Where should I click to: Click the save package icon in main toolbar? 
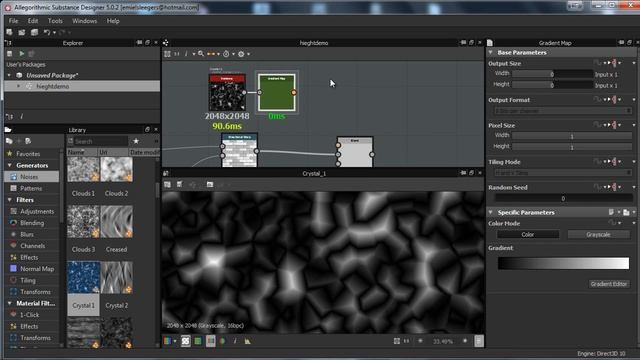[34, 32]
